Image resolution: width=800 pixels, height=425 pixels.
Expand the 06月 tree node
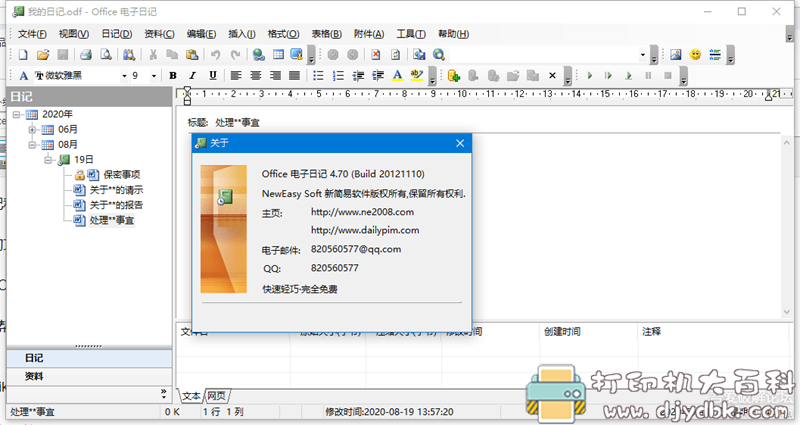click(32, 130)
